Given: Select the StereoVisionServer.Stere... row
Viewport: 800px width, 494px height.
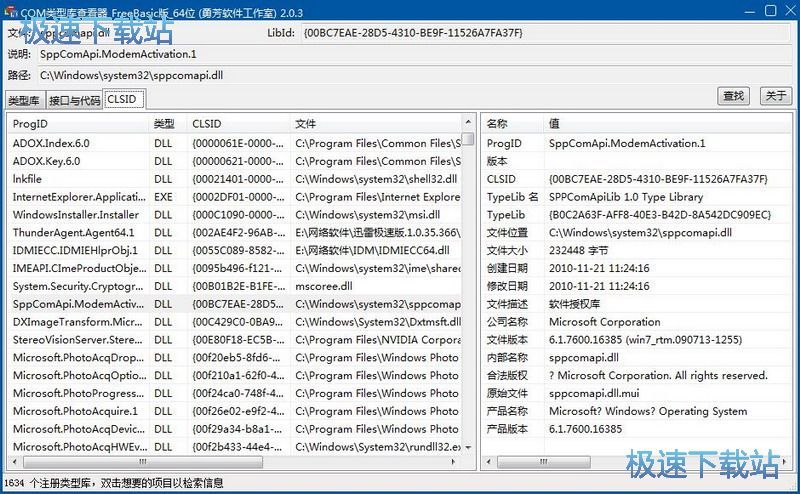Looking at the screenshot, I should [x=235, y=340].
